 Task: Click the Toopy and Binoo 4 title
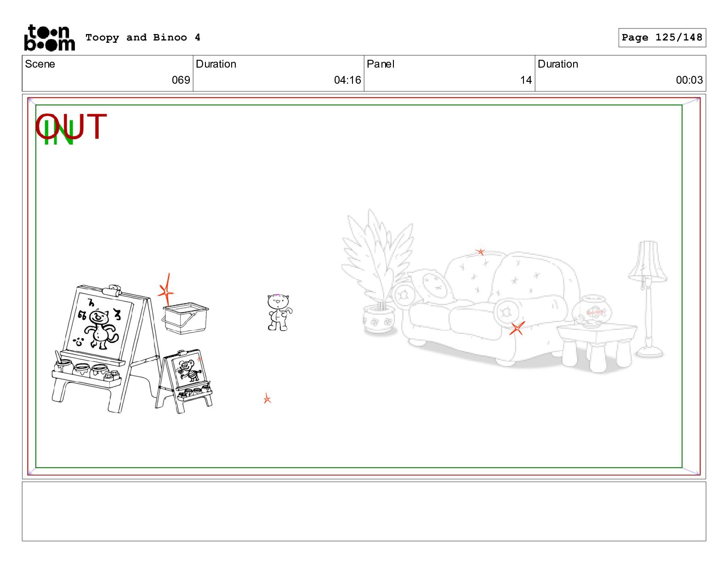coord(143,38)
